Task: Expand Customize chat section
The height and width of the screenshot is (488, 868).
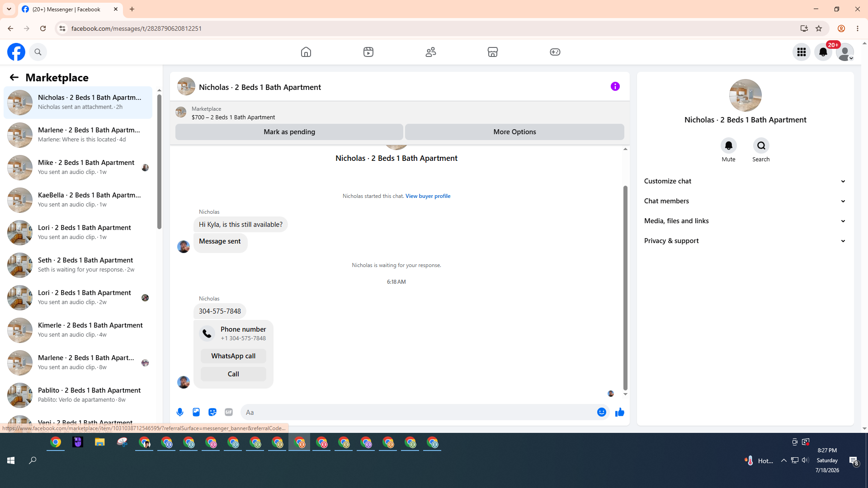Action: pyautogui.click(x=745, y=181)
